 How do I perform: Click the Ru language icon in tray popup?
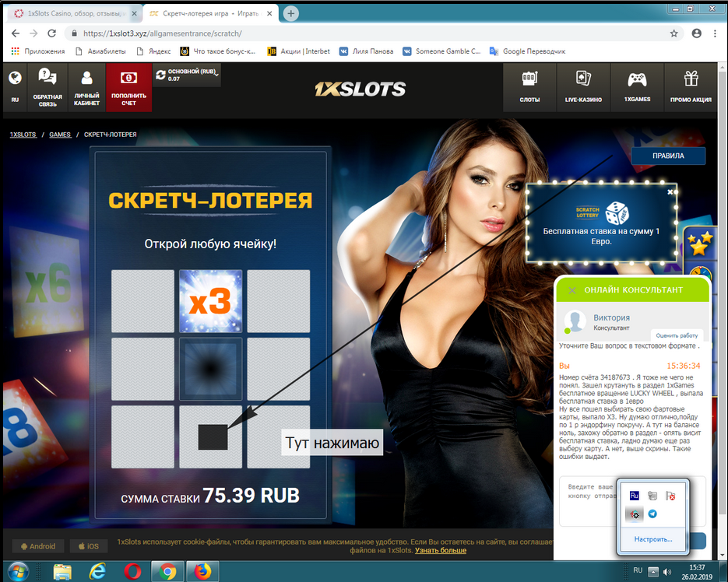(635, 496)
